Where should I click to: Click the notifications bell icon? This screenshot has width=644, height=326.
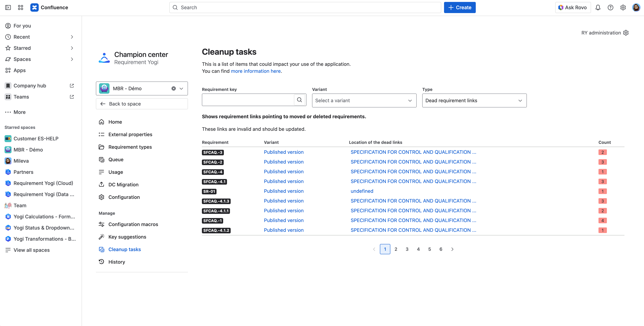click(x=598, y=7)
